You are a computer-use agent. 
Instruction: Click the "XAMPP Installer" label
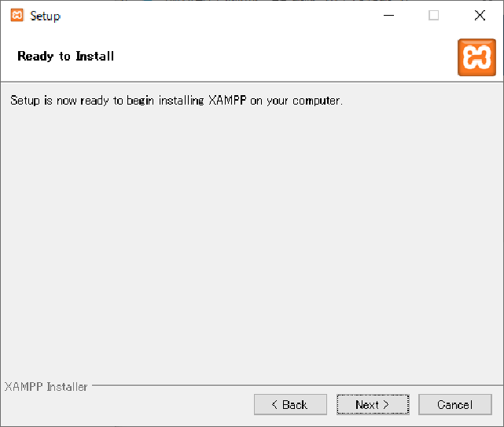click(46, 387)
